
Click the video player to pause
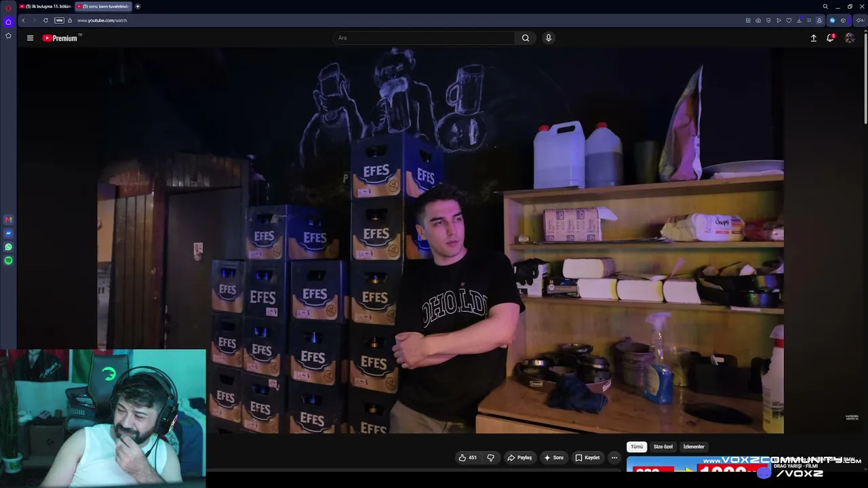pyautogui.click(x=441, y=241)
